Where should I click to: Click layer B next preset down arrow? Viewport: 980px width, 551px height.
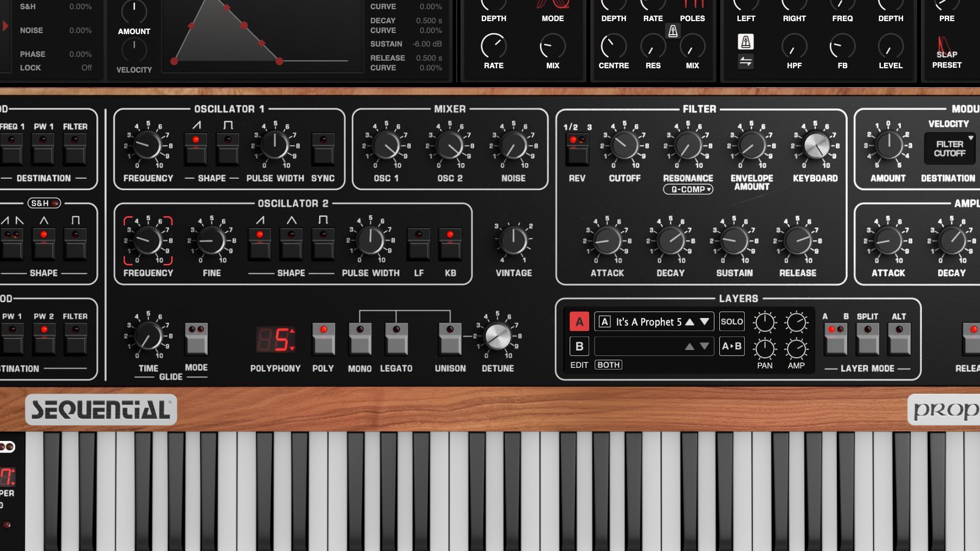click(705, 346)
